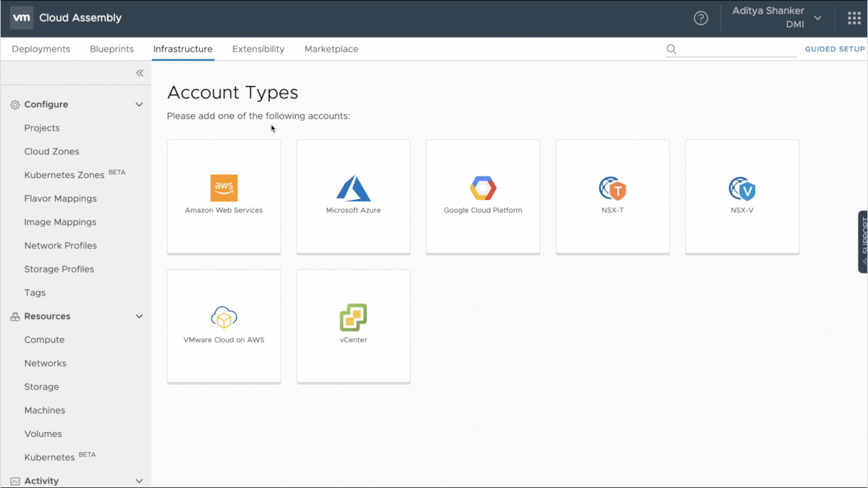Pick the Google Cloud Platform icon
Image resolution: width=868 pixels, height=488 pixels.
click(483, 188)
